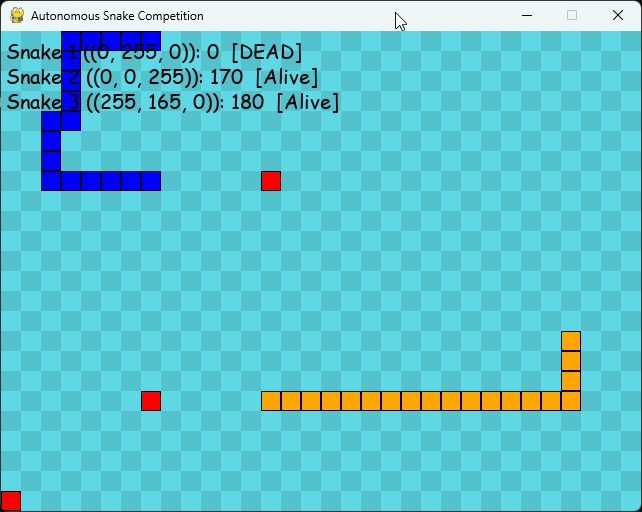Click the leftmost block of the orange snake
642x512 pixels.
[x=271, y=401]
